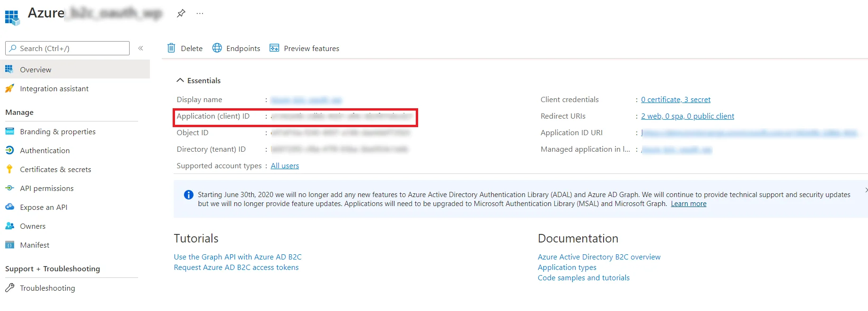Click the search magnifier icon
This screenshot has width=868, height=311.
click(x=13, y=48)
